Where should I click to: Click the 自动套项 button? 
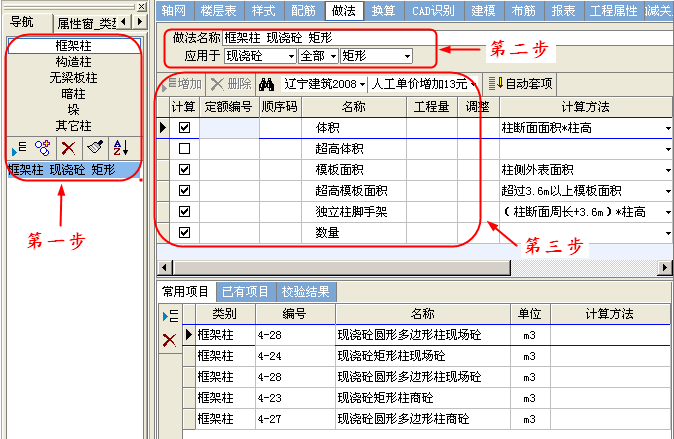pyautogui.click(x=520, y=84)
